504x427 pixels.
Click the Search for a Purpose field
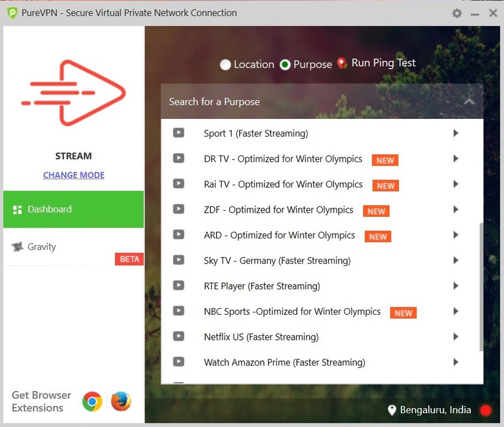tap(322, 101)
